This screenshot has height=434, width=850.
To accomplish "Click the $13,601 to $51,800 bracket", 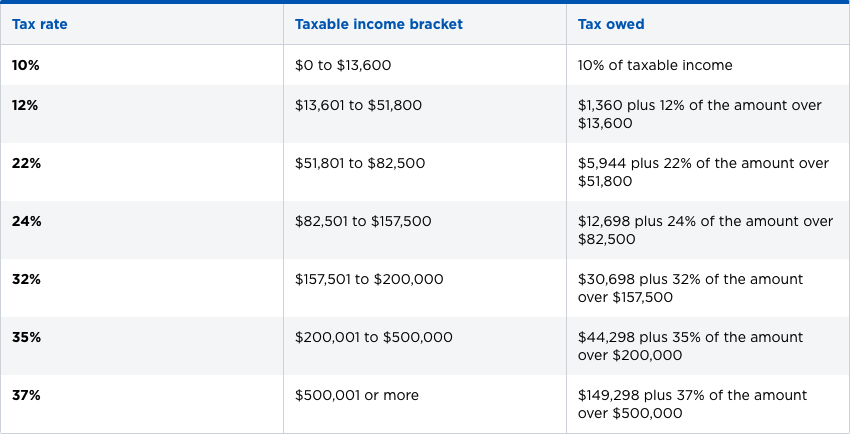I will 360,105.
